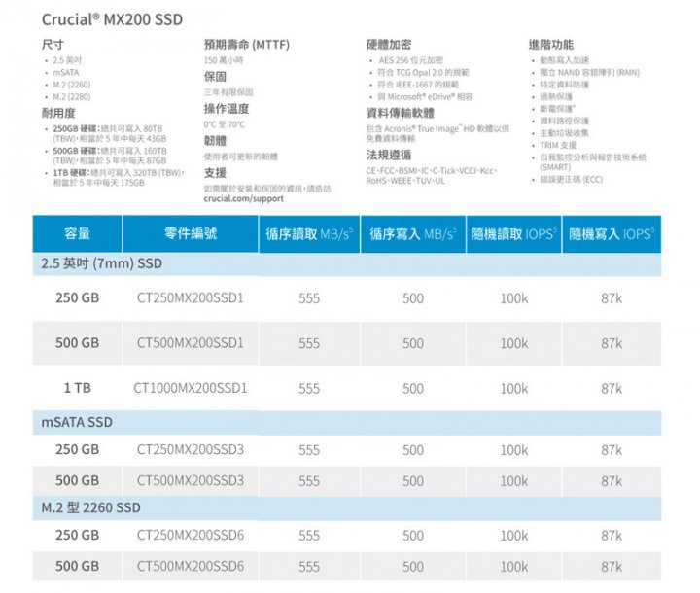Click the 尺寸 heading
700x593 pixels.
coord(52,45)
